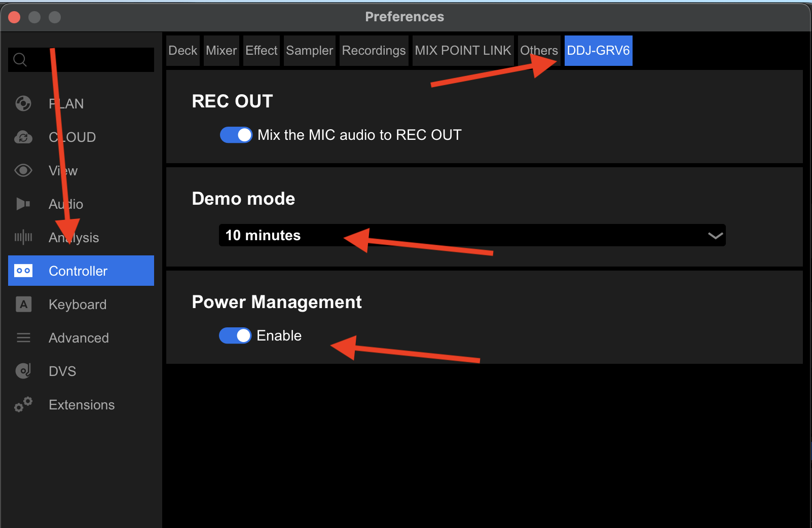Disable Mix the MIC audio to REC OUT

click(x=236, y=135)
